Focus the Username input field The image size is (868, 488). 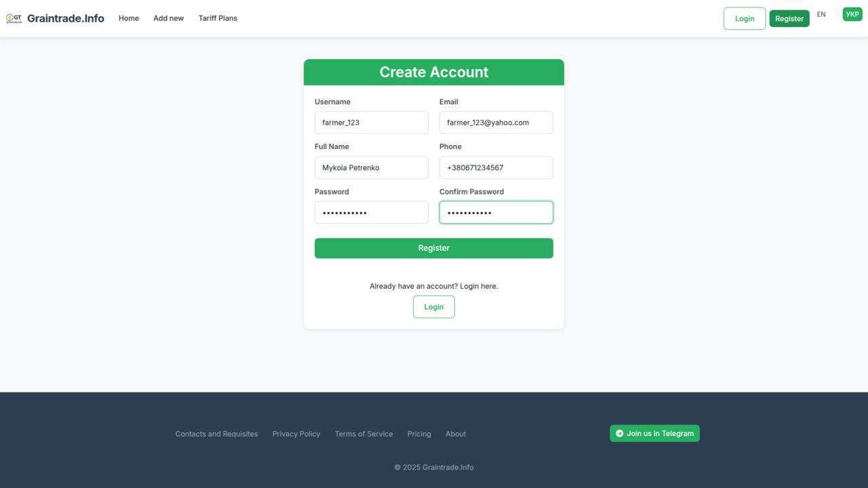coord(372,123)
